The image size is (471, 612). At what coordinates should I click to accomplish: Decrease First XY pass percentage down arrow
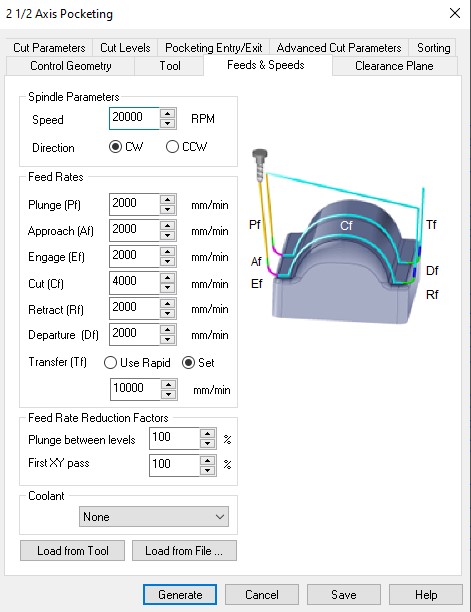(208, 470)
